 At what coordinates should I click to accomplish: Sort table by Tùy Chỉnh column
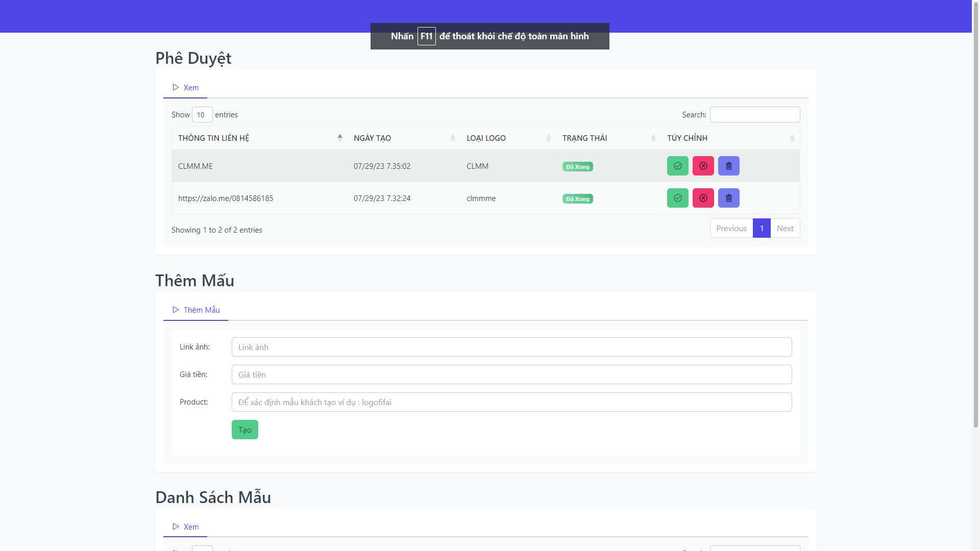pyautogui.click(x=687, y=138)
